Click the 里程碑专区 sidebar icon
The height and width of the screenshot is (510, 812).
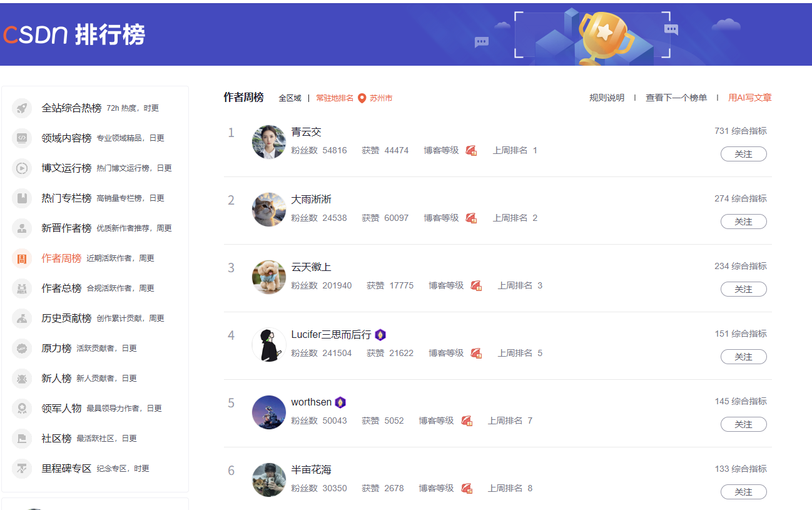click(22, 469)
